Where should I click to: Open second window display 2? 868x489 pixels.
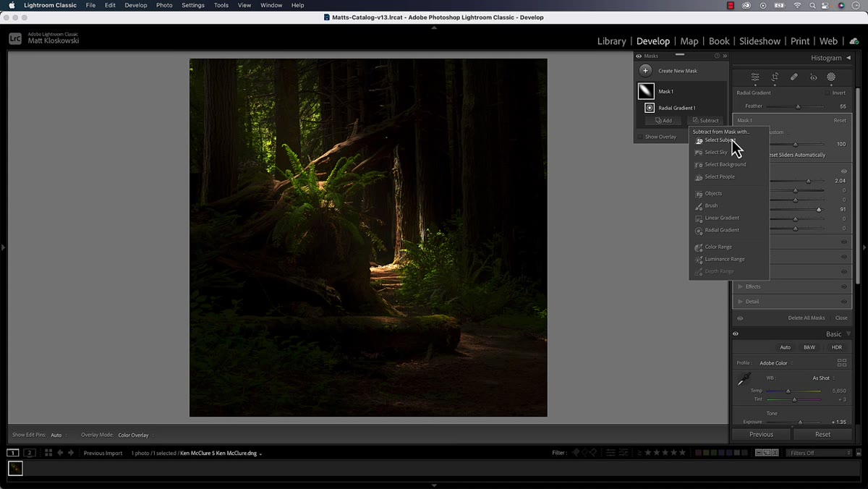30,453
